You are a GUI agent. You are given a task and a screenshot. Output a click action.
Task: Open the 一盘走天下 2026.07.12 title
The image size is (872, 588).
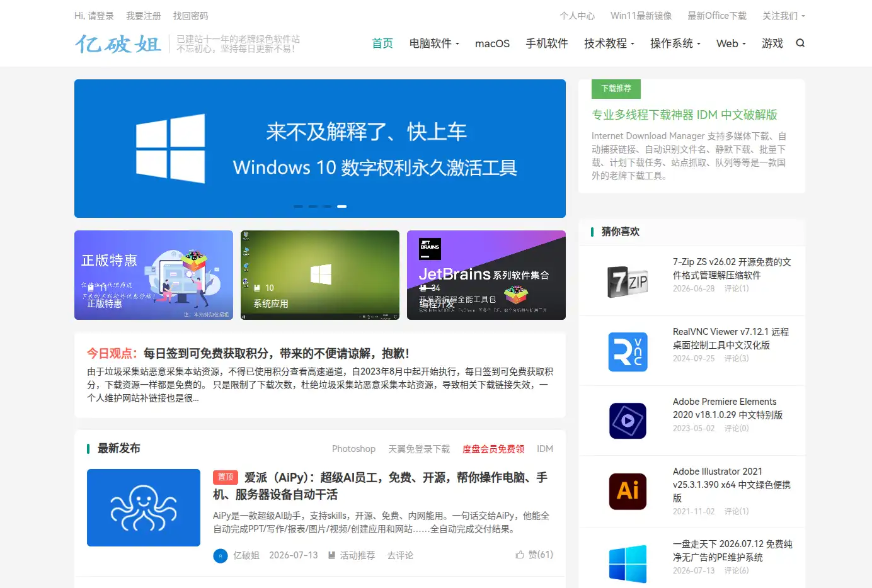click(x=733, y=550)
